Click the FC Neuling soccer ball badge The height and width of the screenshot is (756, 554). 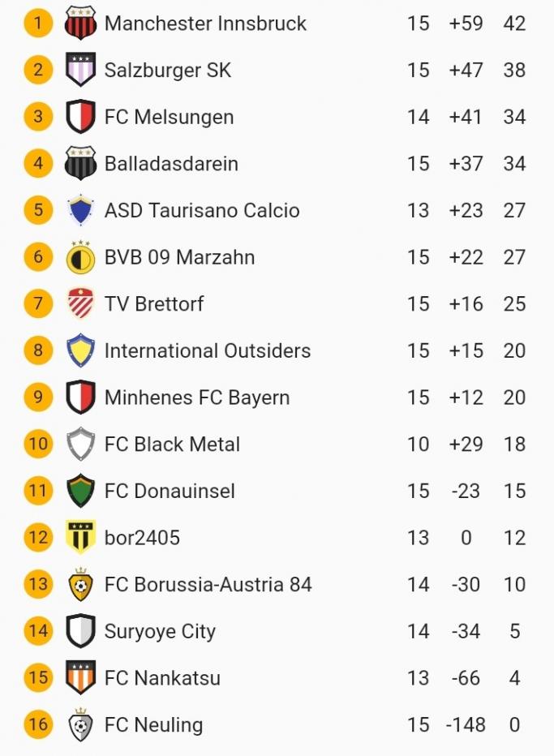click(80, 725)
